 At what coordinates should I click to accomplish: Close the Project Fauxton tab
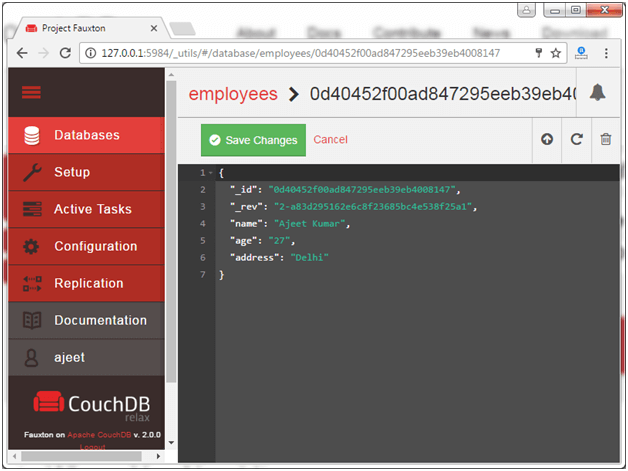coord(154,28)
